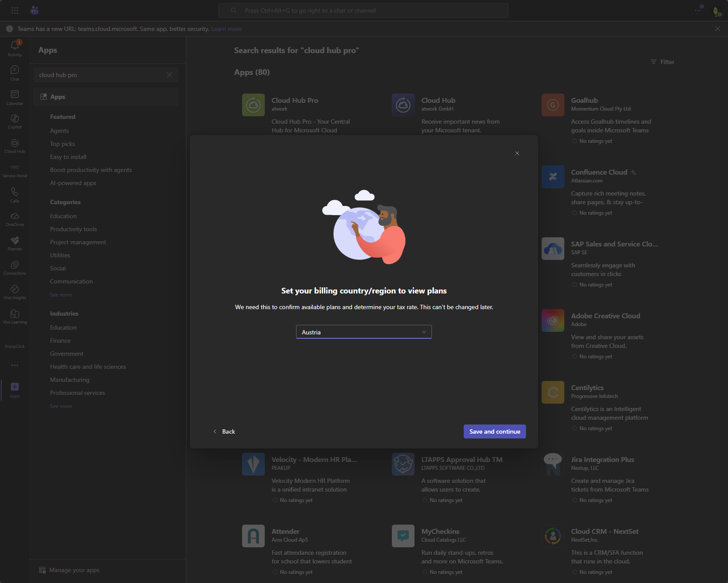Open the Calls app icon
Screen dimensions: 728x583
[15, 195]
